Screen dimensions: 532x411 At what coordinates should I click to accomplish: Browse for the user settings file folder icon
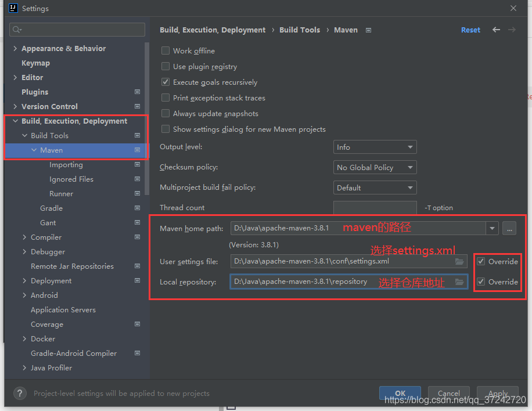[x=459, y=261]
